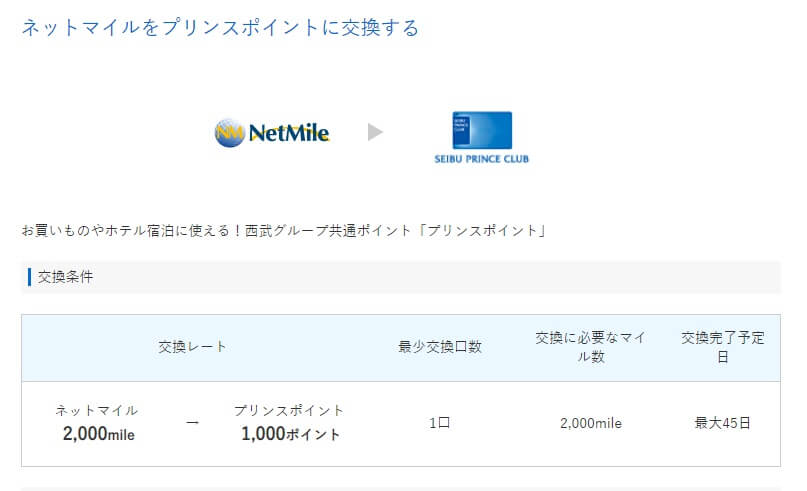Click the プリンスポイント 1,000ポイント value

[289, 423]
